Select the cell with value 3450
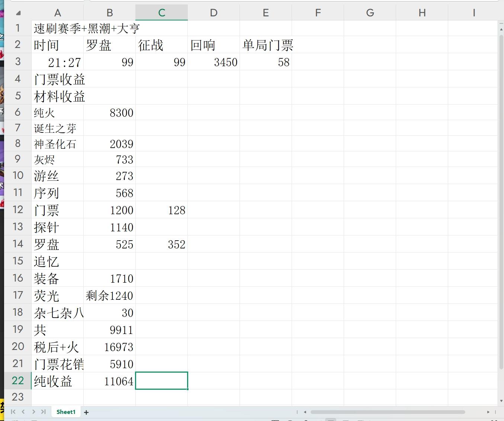The image size is (504, 421). 214,62
